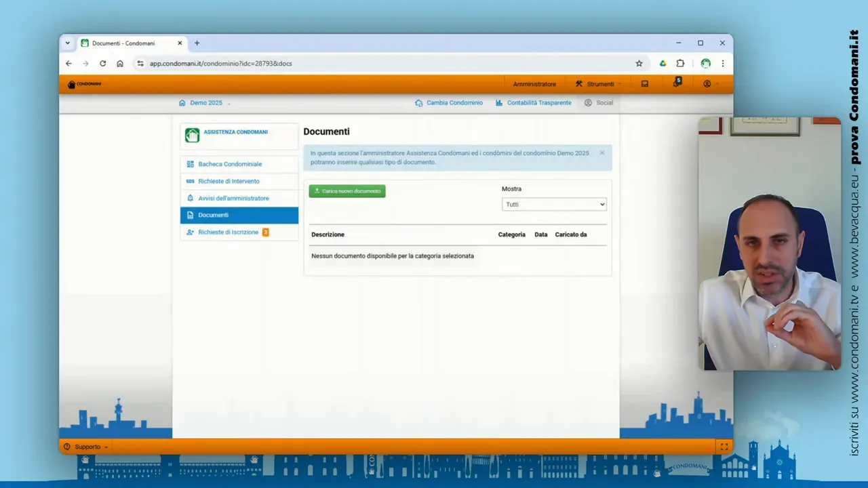Open the Google Drive extension icon
The height and width of the screenshot is (488, 868).
point(663,63)
